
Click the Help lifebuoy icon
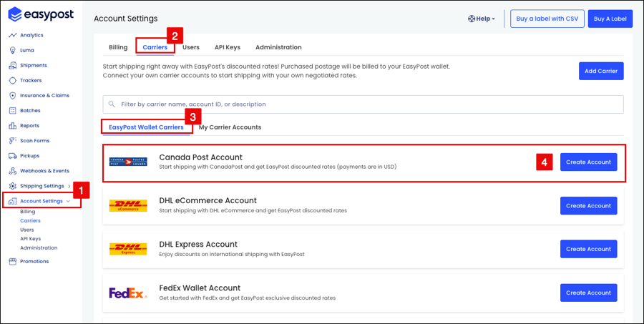[x=472, y=19]
